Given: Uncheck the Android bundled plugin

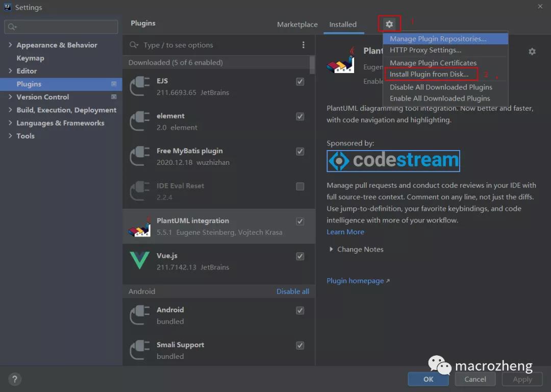Looking at the screenshot, I should coord(300,310).
